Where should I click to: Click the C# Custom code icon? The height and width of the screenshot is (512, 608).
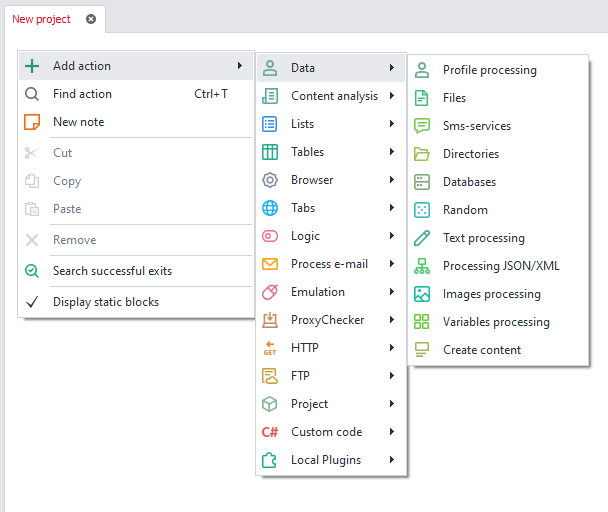coord(269,432)
